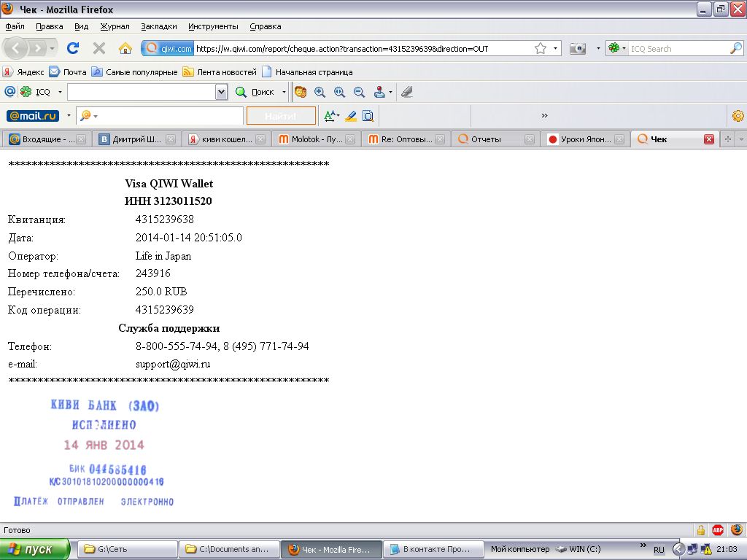This screenshot has height=560, width=747.
Task: Bookmark this page with the star icon
Action: 541,48
